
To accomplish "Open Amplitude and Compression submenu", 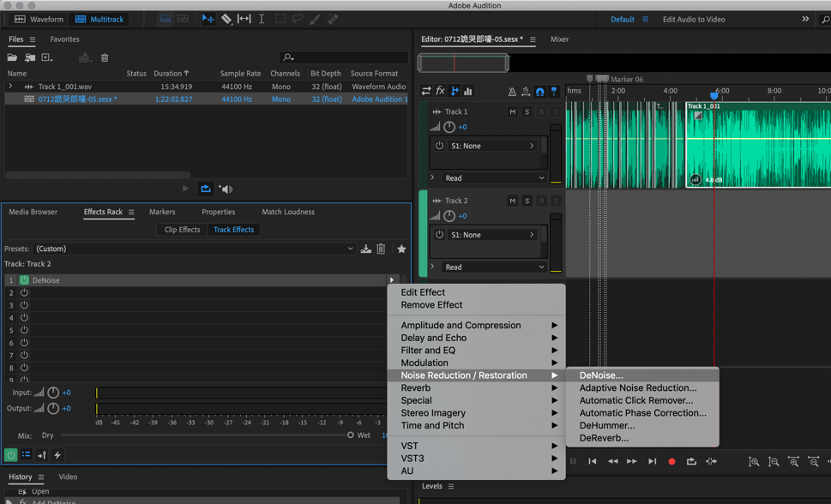I will (477, 326).
